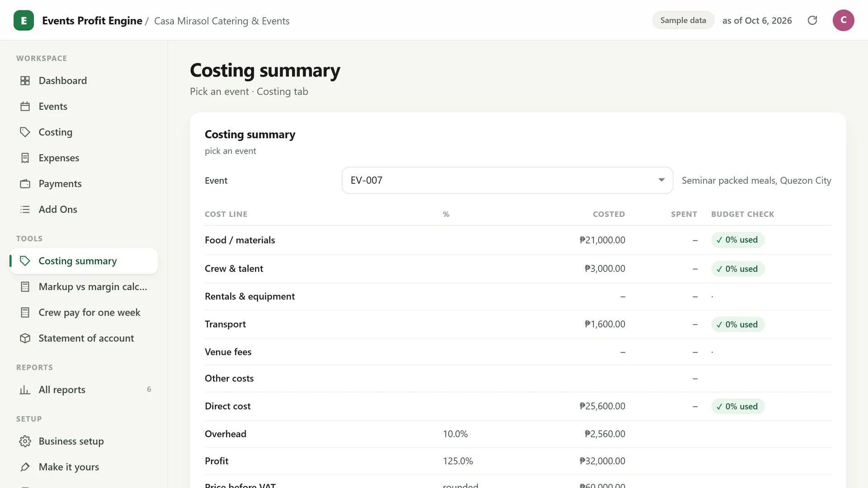
Task: Open the Event EV-007 dropdown
Action: [x=507, y=180]
